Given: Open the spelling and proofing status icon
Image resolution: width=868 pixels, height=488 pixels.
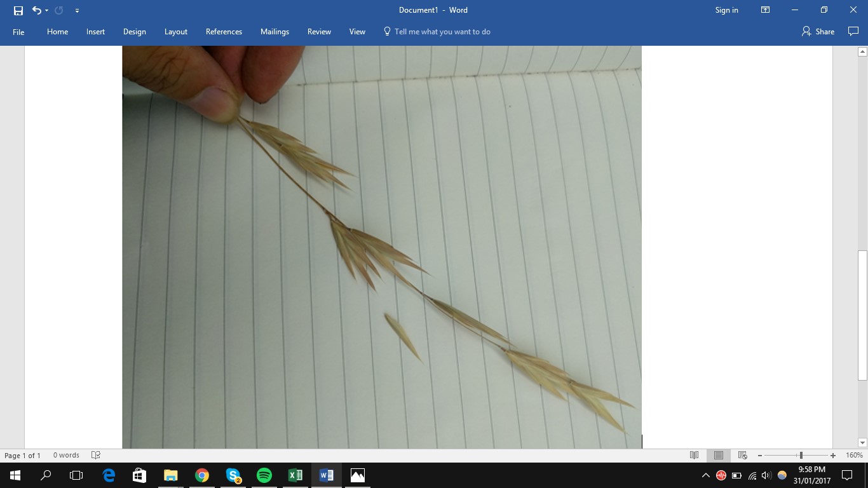Looking at the screenshot, I should click(x=96, y=455).
